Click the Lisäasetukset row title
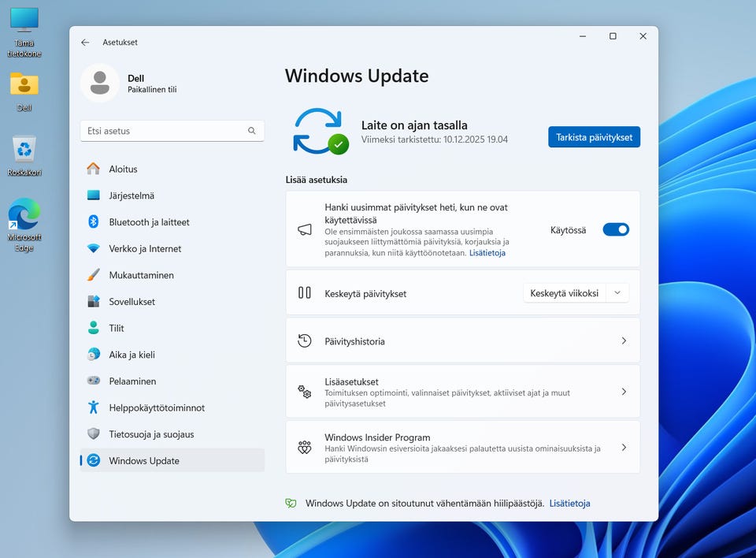 click(351, 381)
